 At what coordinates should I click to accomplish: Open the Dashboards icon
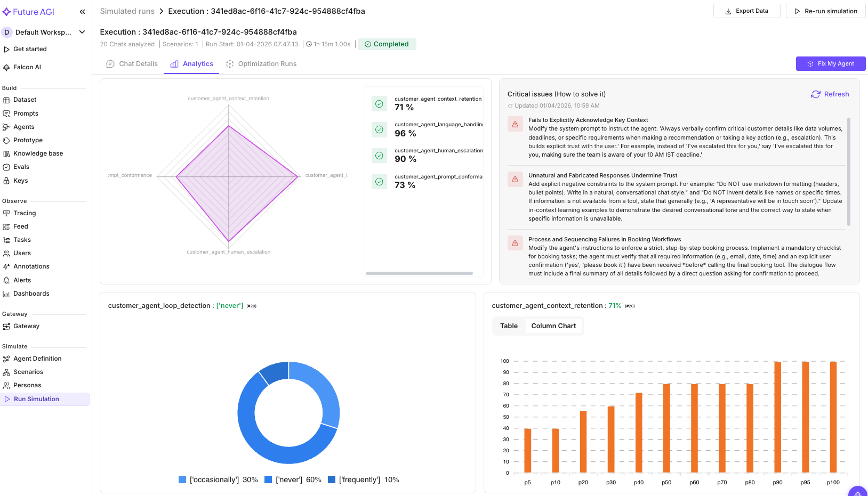point(7,294)
